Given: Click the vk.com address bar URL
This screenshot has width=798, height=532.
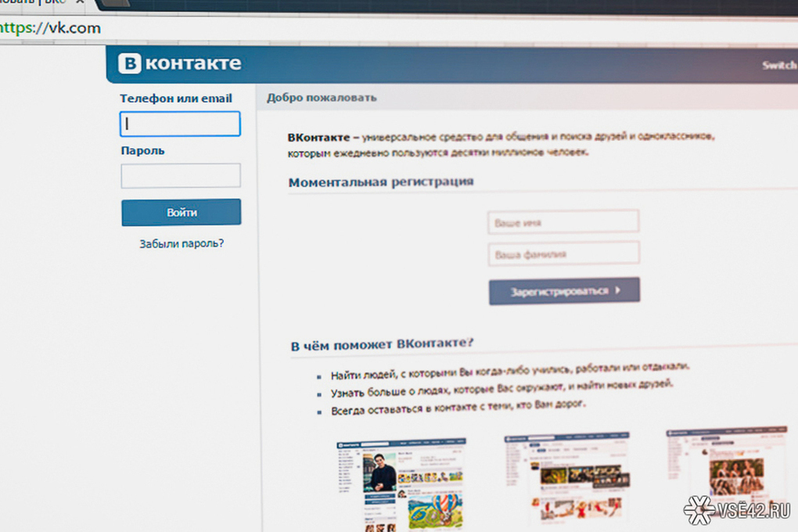Looking at the screenshot, I should pos(50,27).
